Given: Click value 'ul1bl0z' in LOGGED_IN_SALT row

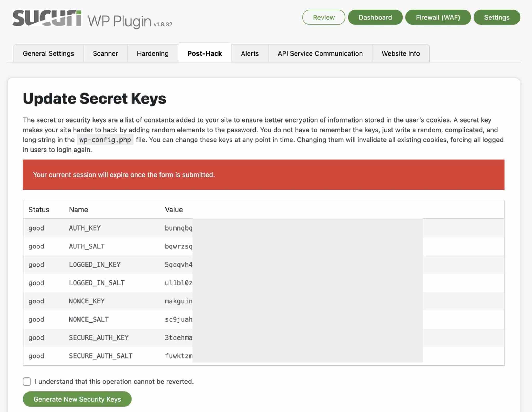Looking at the screenshot, I should [179, 283].
